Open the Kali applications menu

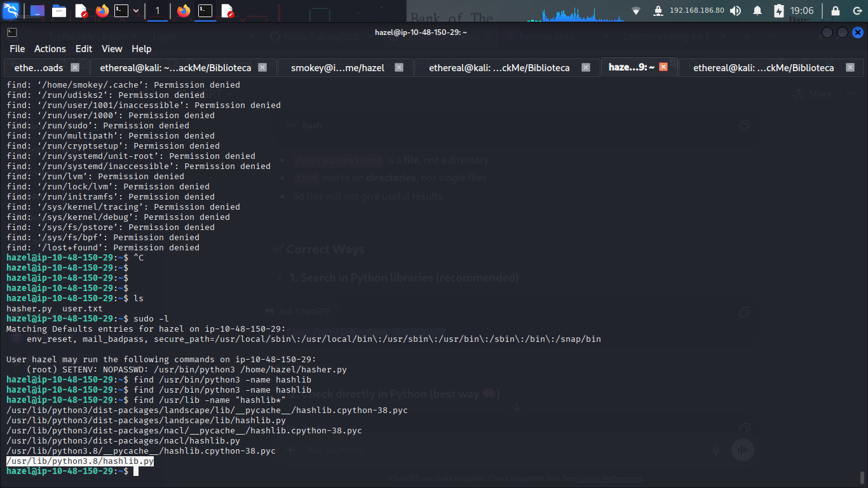[11, 11]
